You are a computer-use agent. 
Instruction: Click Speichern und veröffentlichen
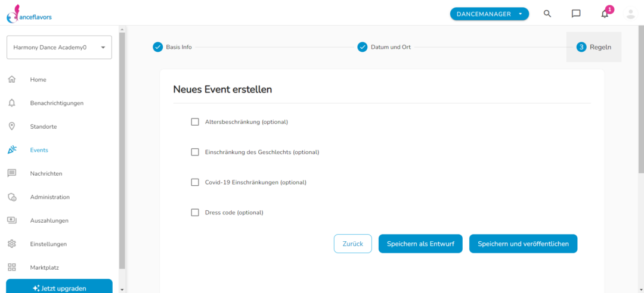[x=524, y=244]
